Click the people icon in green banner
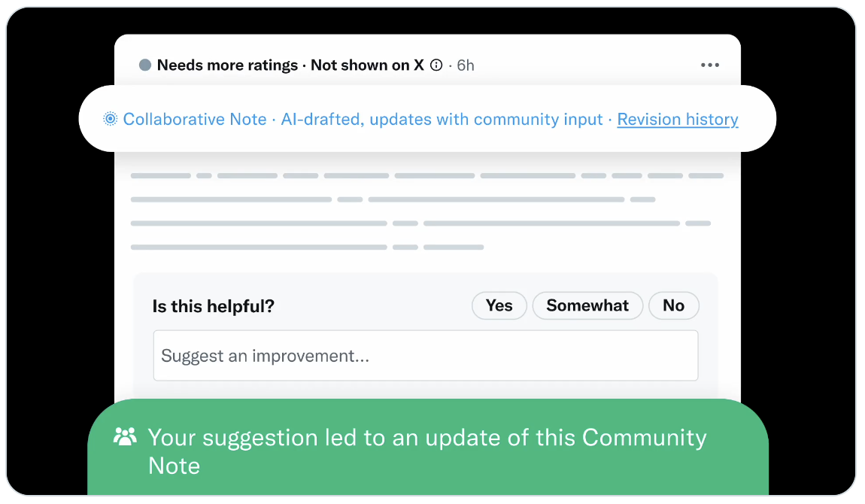 click(125, 436)
